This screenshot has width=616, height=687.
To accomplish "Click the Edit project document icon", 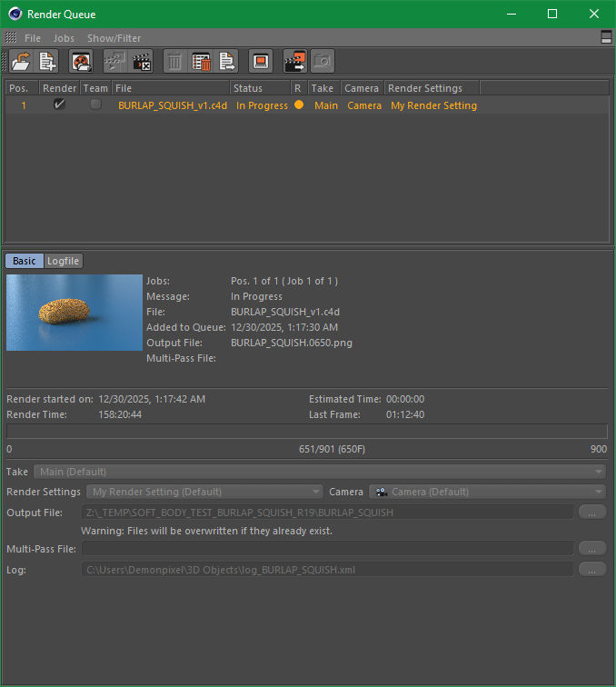I will click(227, 62).
